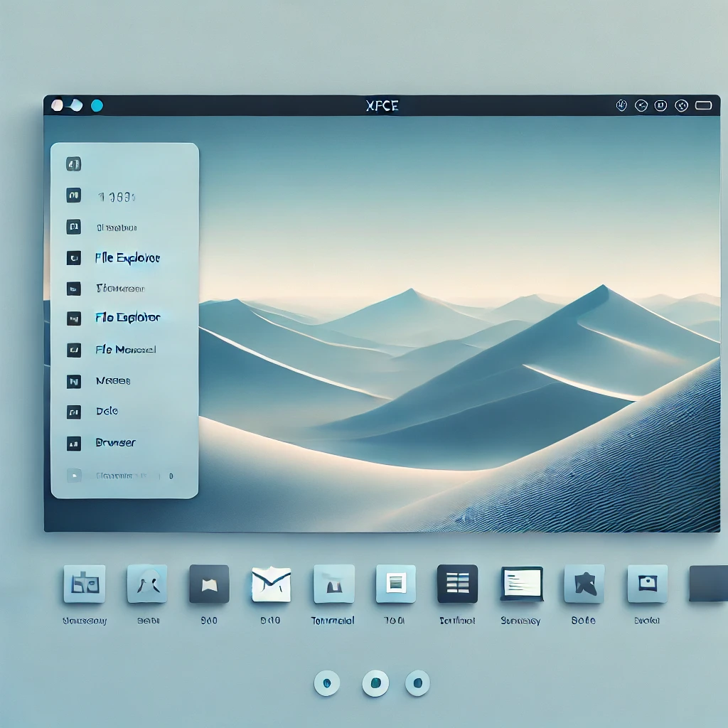Click the unlabeled icon heading the side menu
Image resolution: width=728 pixels, height=728 pixels.
click(x=73, y=164)
